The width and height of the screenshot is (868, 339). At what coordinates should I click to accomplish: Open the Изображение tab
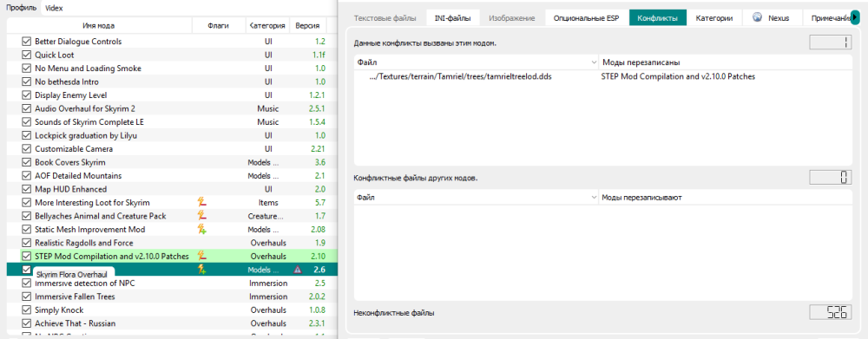pos(512,18)
